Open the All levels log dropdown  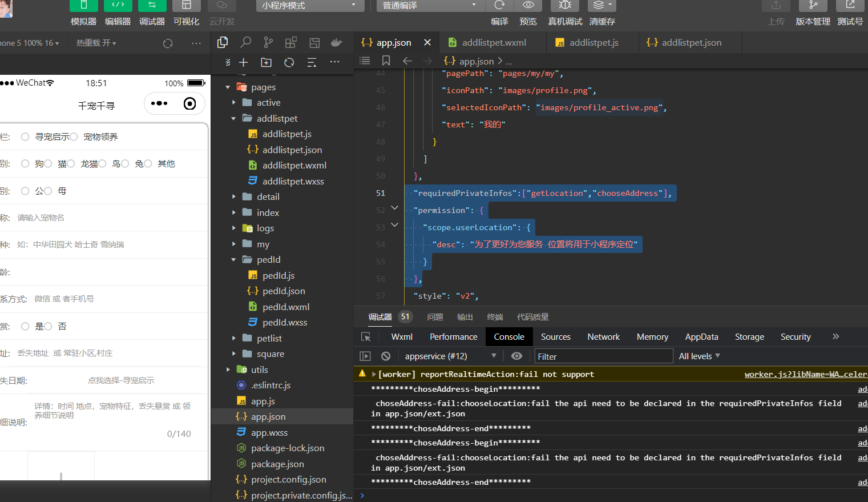(x=699, y=356)
